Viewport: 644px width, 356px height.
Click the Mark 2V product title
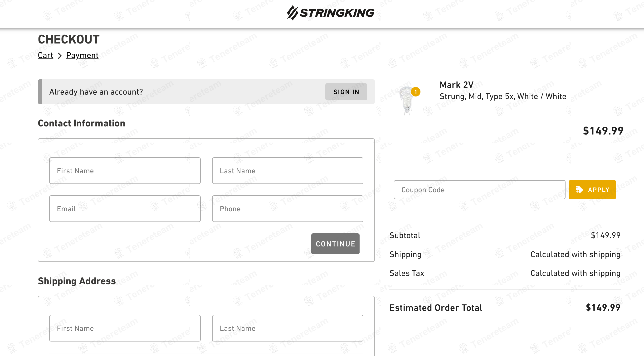point(456,85)
